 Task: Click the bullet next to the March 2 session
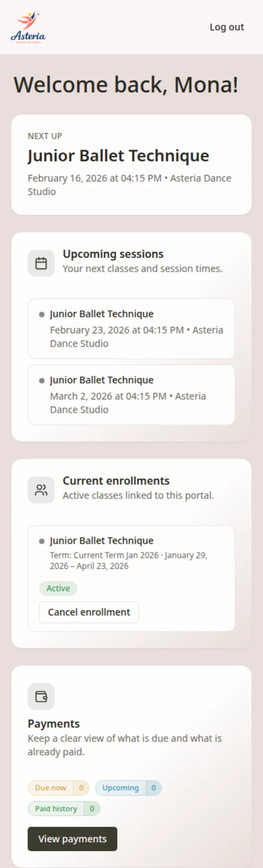[x=42, y=381]
